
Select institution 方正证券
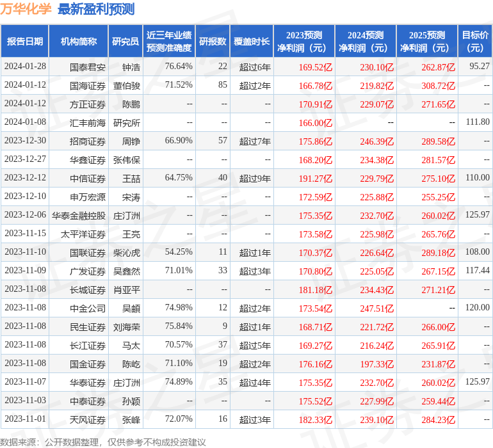coord(88,104)
